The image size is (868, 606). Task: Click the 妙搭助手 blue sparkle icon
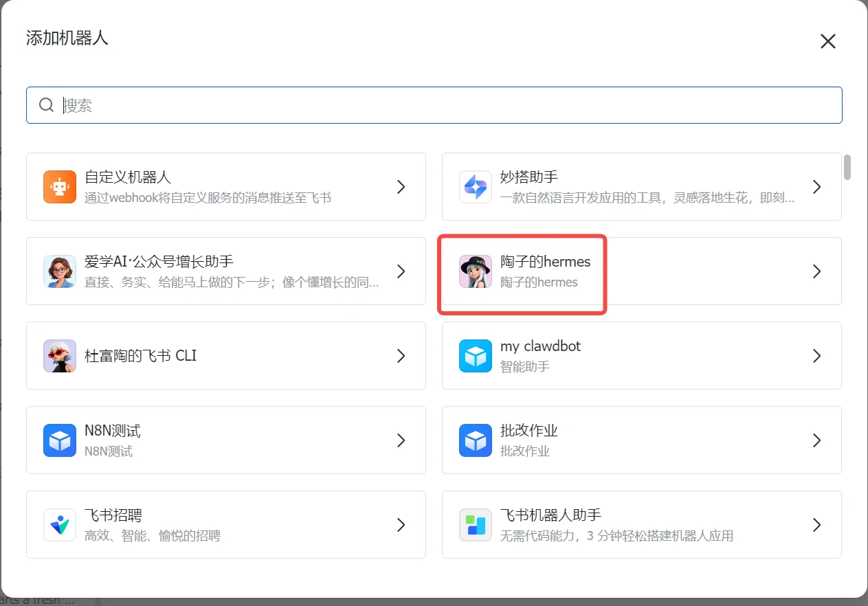pyautogui.click(x=476, y=187)
